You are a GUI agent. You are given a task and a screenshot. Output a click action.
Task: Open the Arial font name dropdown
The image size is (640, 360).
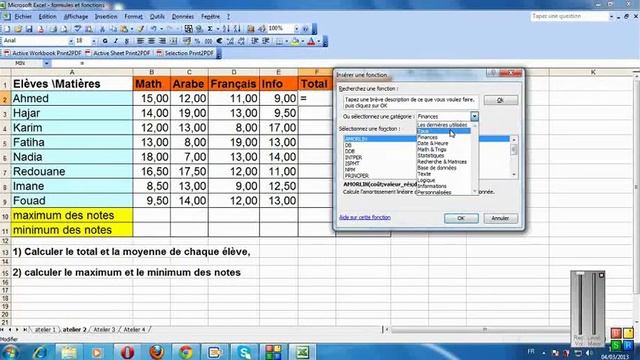tap(71, 41)
